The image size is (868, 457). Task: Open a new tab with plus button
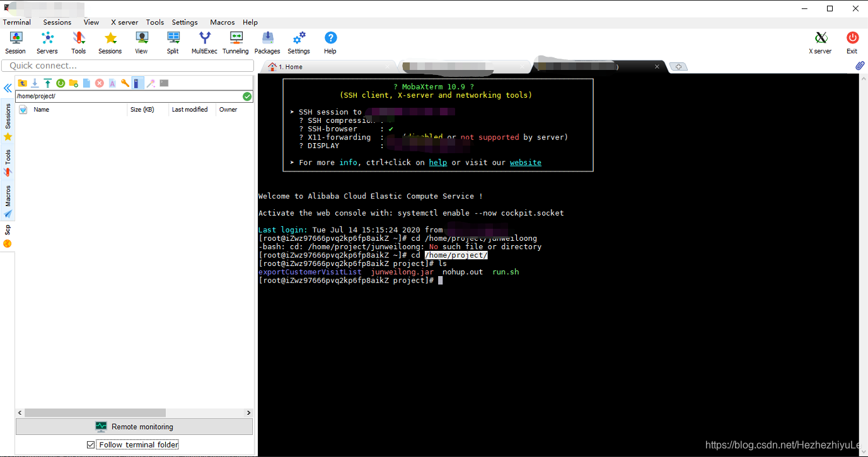(x=678, y=67)
